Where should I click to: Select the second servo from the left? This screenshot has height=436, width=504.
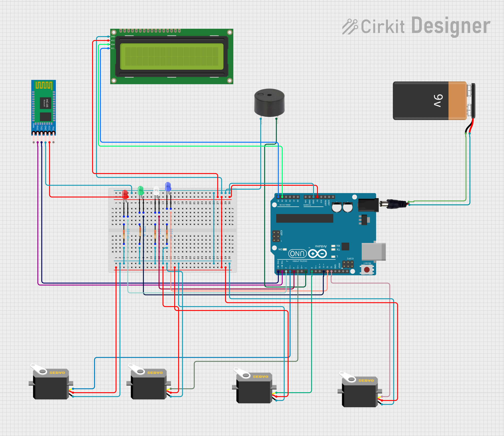tap(149, 382)
